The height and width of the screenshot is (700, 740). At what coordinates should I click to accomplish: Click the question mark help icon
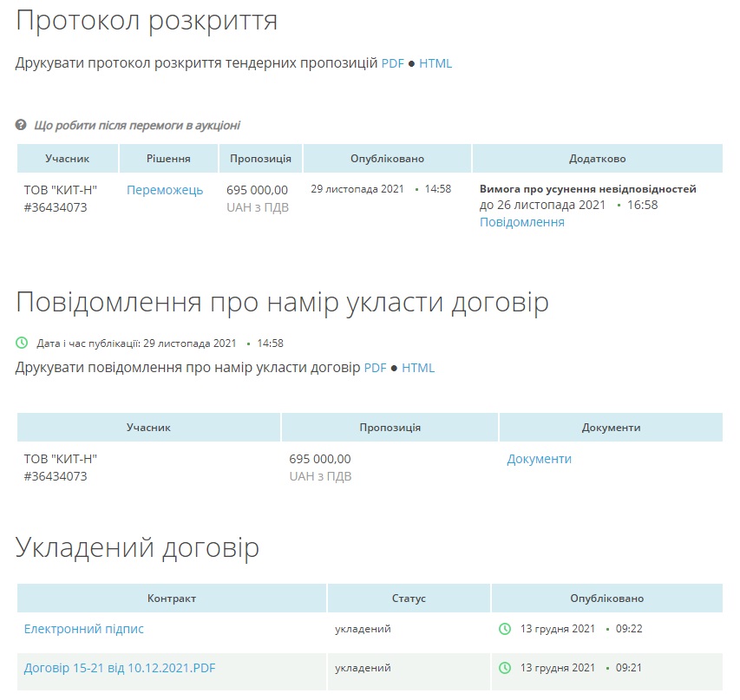point(22,125)
